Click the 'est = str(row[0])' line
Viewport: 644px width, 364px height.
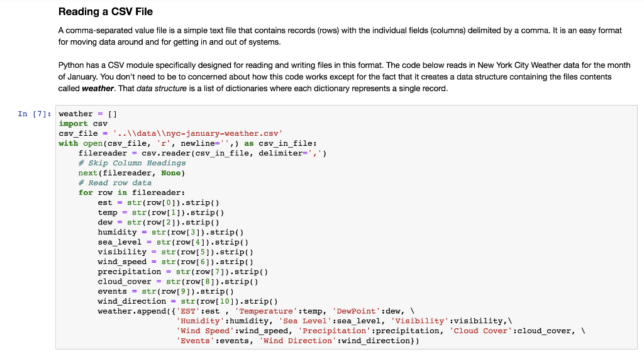coord(158,202)
